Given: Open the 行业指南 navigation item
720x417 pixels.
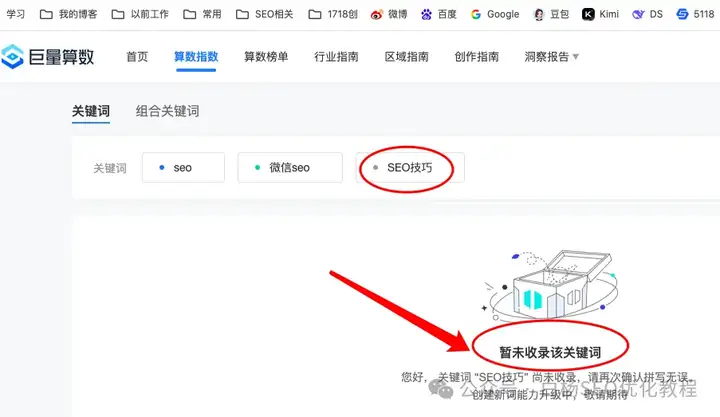Looking at the screenshot, I should point(336,56).
